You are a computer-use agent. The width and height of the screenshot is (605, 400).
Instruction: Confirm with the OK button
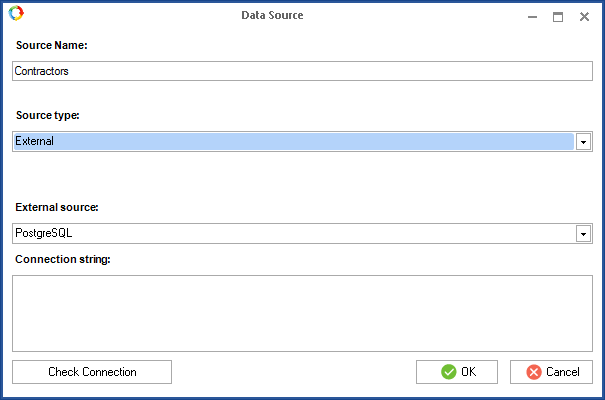click(457, 372)
